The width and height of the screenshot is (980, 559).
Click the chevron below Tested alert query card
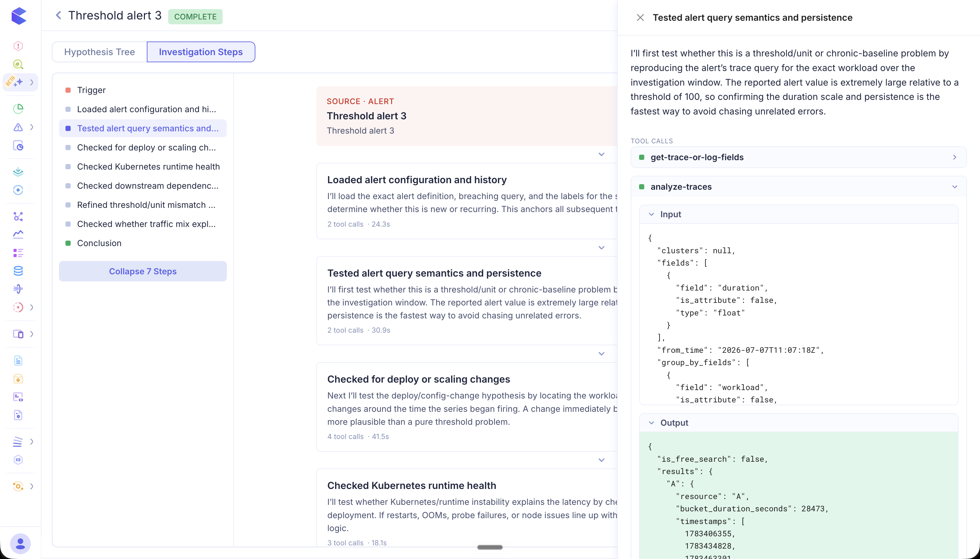[601, 354]
